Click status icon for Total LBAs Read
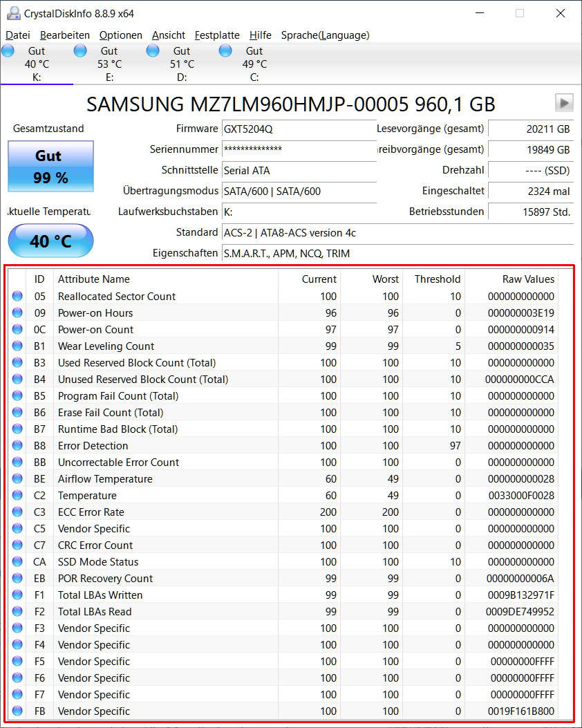The height and width of the screenshot is (728, 582). tap(17, 611)
